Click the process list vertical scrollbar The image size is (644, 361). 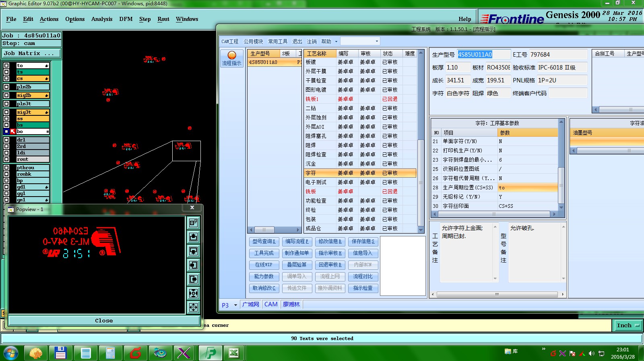pos(421,141)
